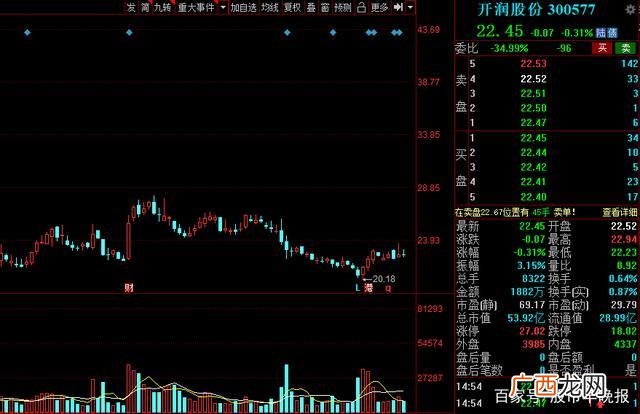This screenshot has height=414, width=640.
Task: Click the 涨停 value 27.02
Action: [532, 331]
